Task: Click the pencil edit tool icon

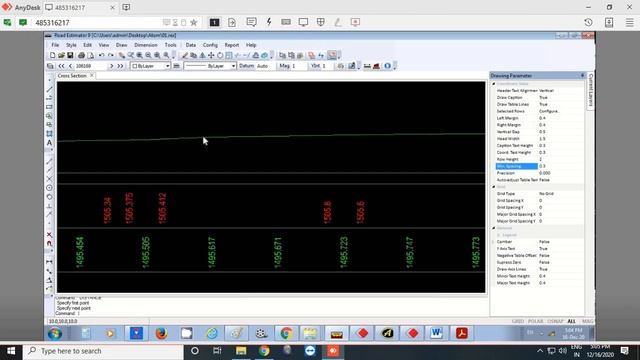Action: 184,55
